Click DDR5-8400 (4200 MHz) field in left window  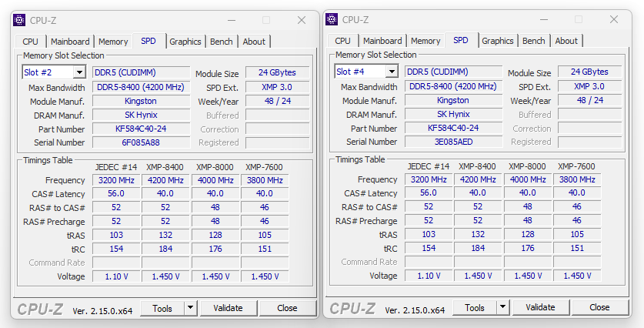[141, 87]
